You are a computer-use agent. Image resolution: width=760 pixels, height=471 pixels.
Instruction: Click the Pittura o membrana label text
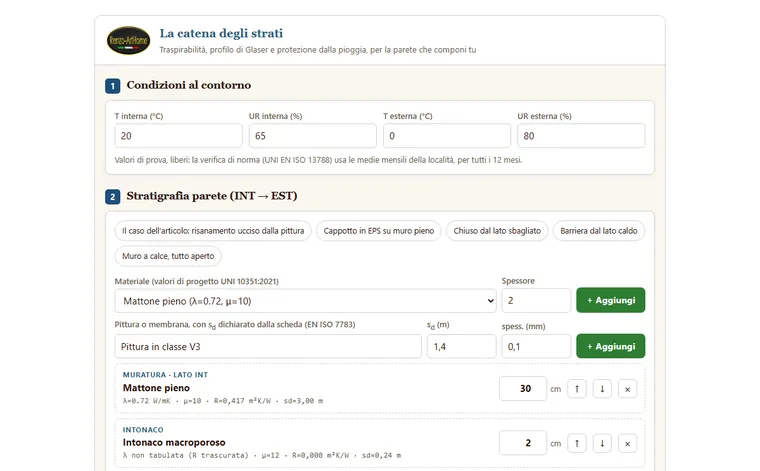pos(235,325)
